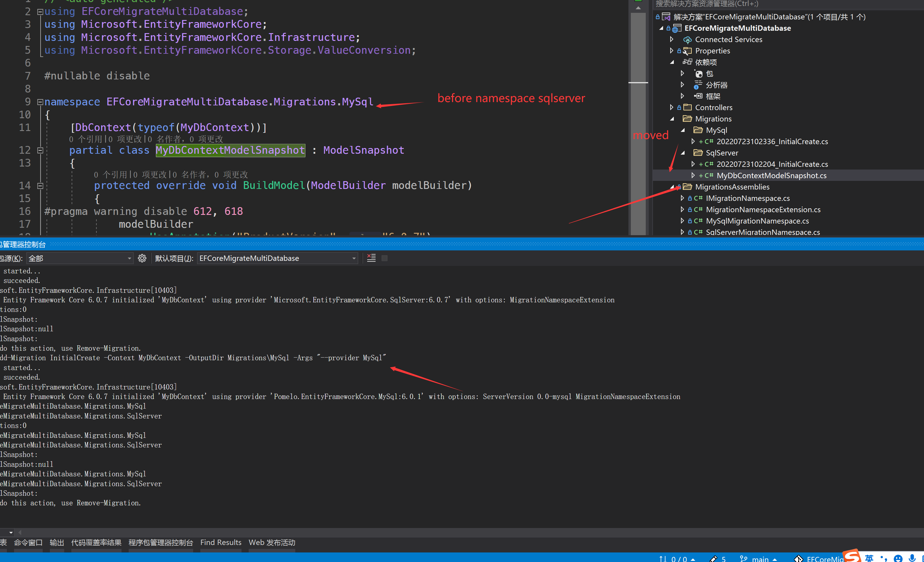Clear the package manager console output

click(x=371, y=258)
